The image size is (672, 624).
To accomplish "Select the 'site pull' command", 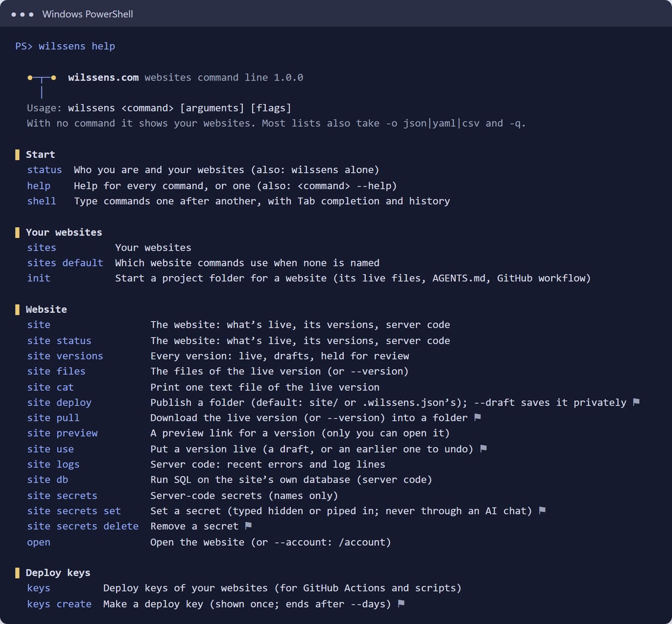I will tap(53, 417).
